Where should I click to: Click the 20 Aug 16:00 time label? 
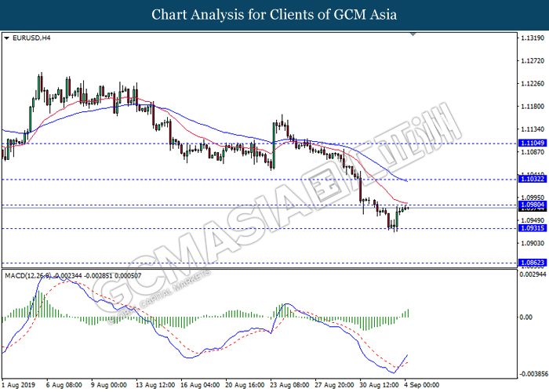pyautogui.click(x=245, y=385)
